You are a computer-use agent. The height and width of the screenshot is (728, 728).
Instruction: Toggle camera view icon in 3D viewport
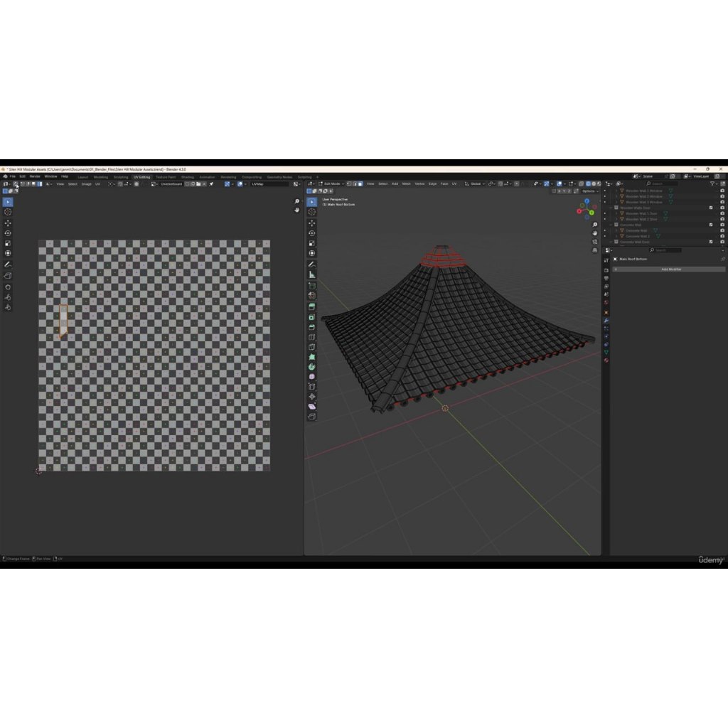(595, 242)
